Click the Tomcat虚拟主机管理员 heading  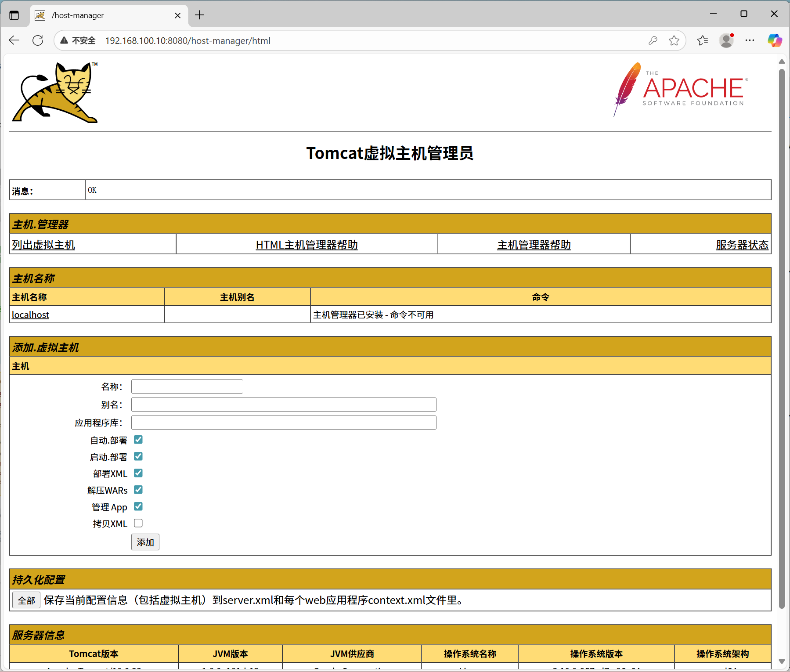(390, 153)
